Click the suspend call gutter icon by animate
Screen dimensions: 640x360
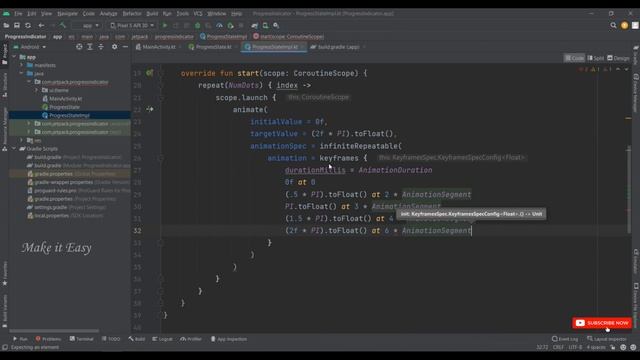point(150,109)
